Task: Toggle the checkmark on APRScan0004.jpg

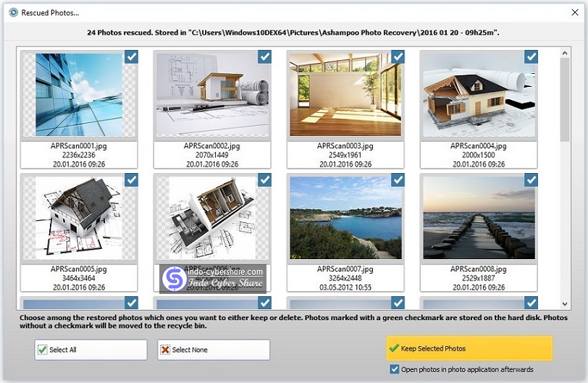Action: 532,56
